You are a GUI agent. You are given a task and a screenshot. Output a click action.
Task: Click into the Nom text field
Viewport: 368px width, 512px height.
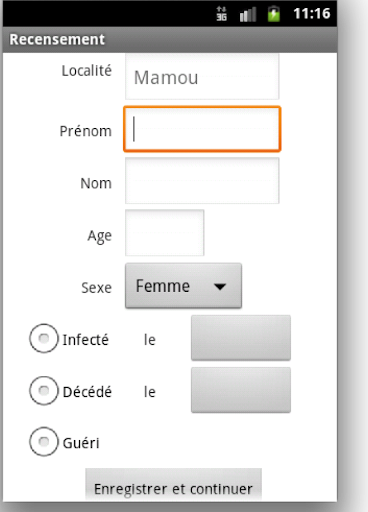pos(202,181)
